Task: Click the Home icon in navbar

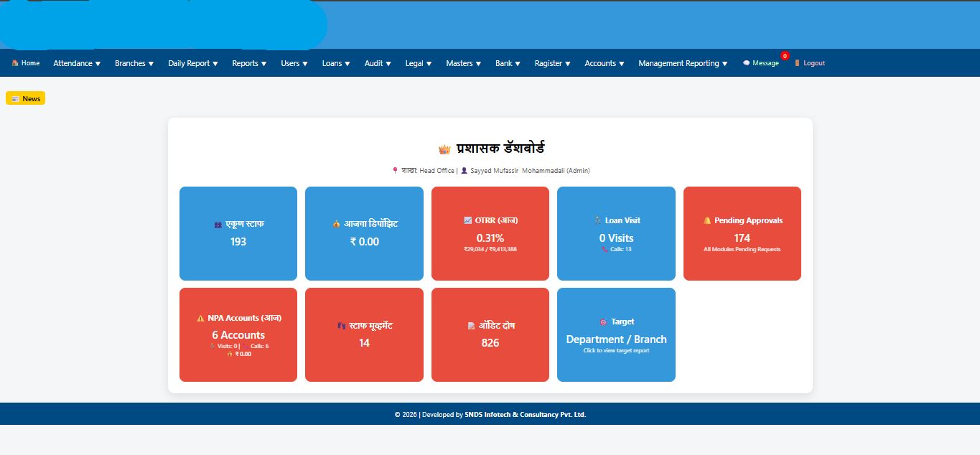Action: 14,63
